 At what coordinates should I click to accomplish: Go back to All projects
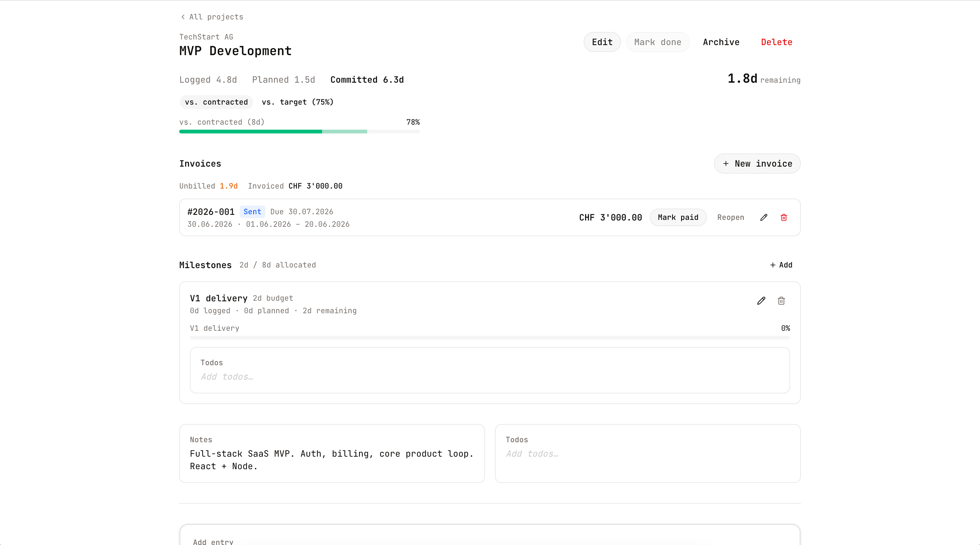click(212, 17)
